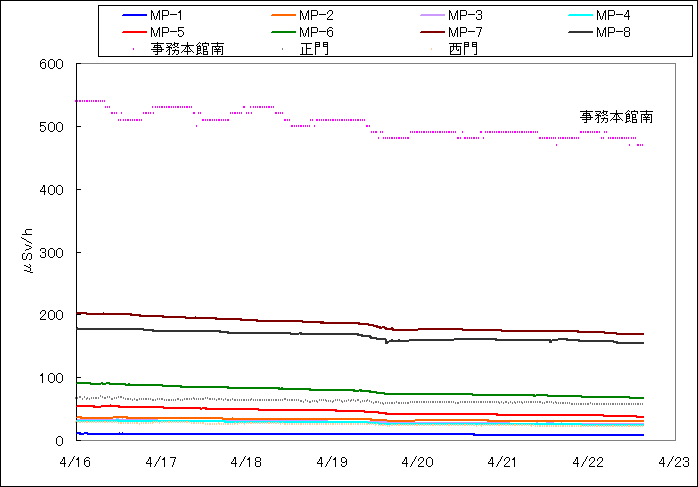
Task: Select the MP-8 black legend entry
Action: [x=612, y=32]
